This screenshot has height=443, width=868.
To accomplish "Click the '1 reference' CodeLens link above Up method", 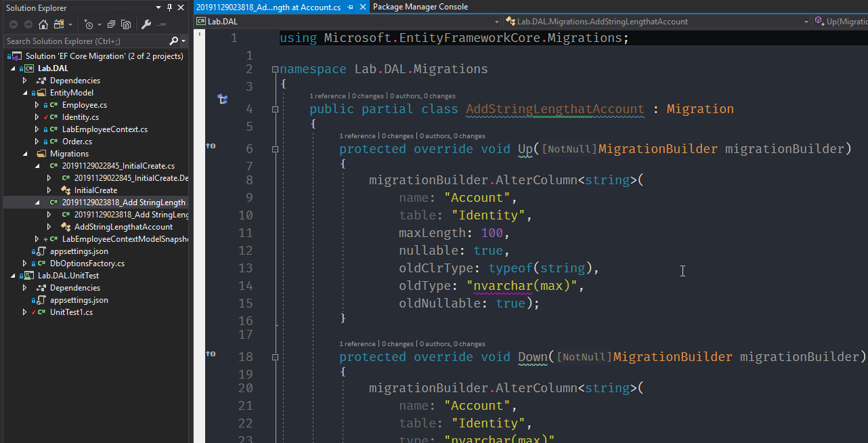I will (357, 135).
